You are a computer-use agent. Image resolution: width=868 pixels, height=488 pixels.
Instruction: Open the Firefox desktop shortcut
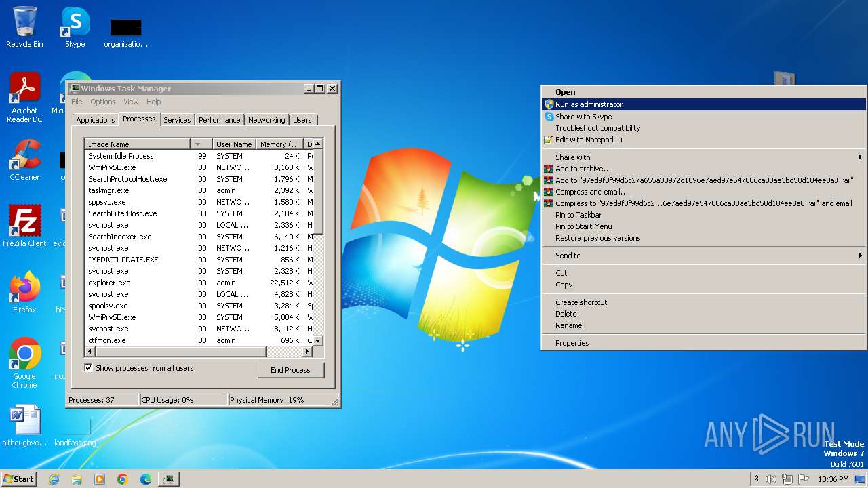24,292
